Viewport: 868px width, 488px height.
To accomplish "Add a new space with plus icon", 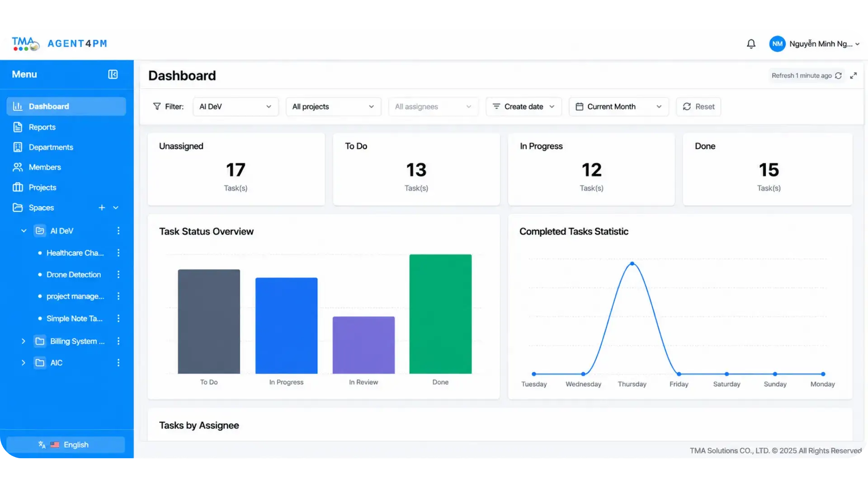I will tap(102, 208).
